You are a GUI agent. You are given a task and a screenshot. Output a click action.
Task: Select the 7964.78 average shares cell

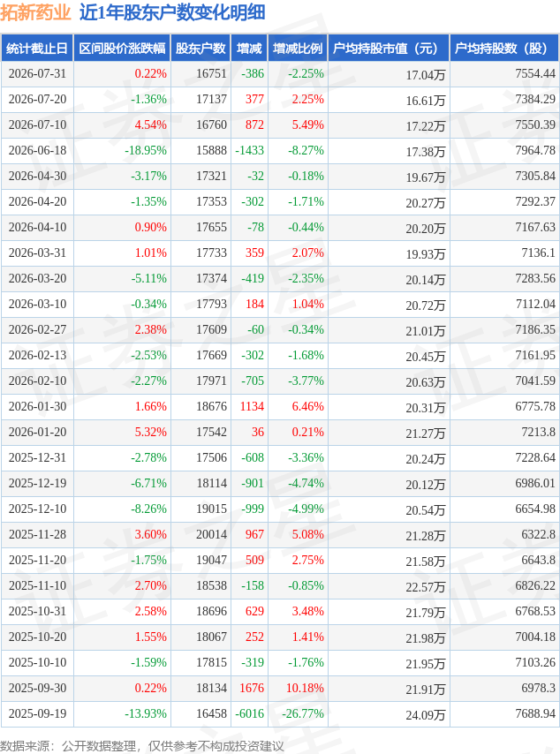(535, 150)
